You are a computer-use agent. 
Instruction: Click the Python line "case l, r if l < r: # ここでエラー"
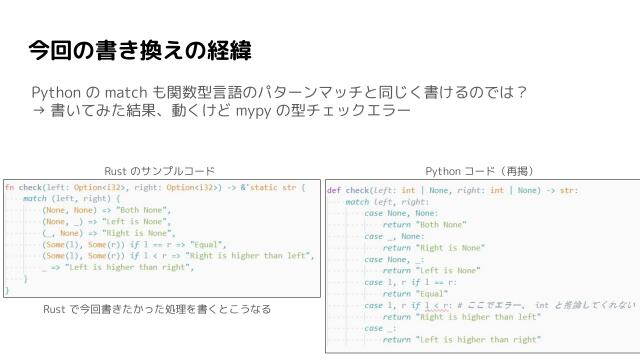500,305
